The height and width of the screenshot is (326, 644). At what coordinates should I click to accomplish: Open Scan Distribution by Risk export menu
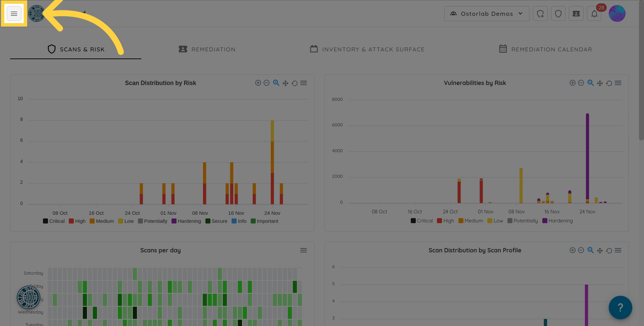[x=303, y=83]
